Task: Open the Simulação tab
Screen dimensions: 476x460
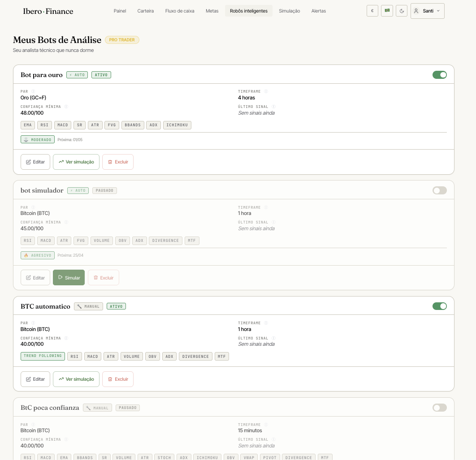Action: [x=289, y=11]
